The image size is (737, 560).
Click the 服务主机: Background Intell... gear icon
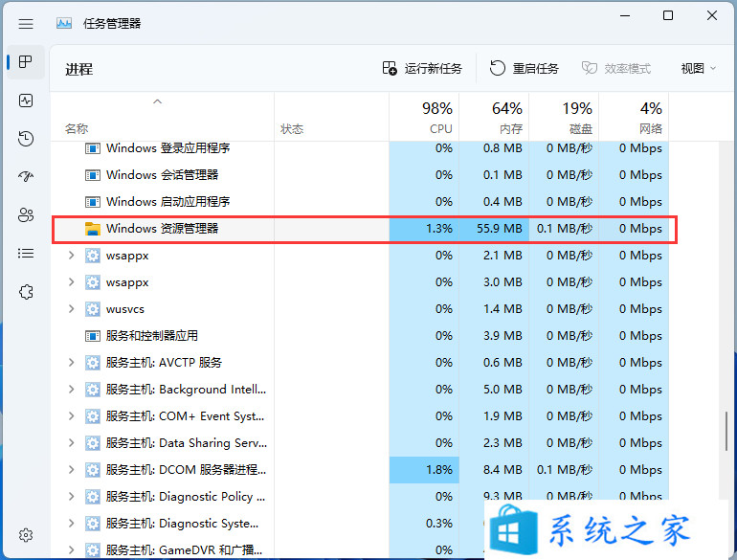pos(93,390)
